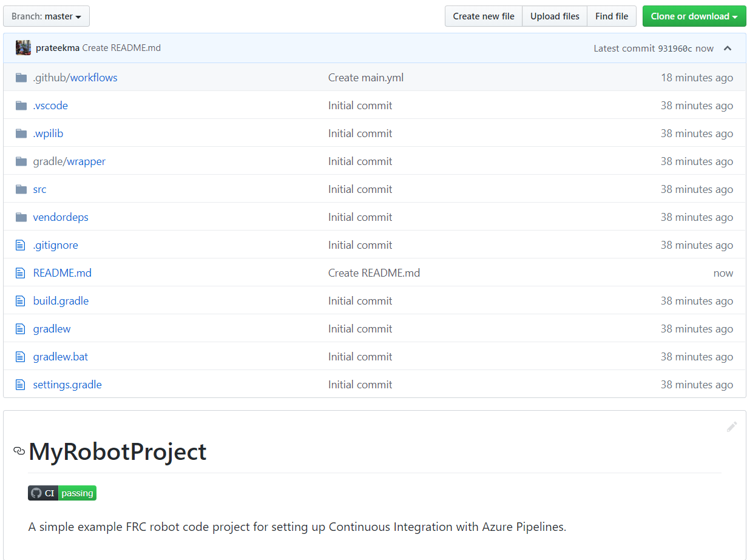The image size is (747, 560).
Task: Click the folder icon next to src
Action: [21, 189]
